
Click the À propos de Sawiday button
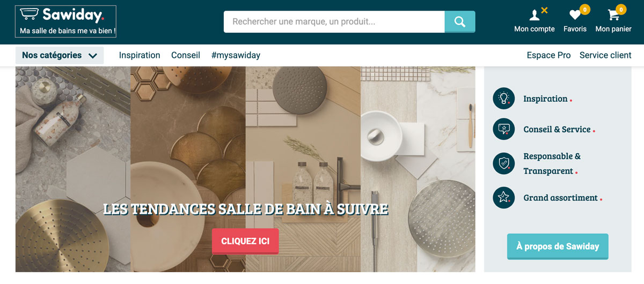[x=558, y=246]
